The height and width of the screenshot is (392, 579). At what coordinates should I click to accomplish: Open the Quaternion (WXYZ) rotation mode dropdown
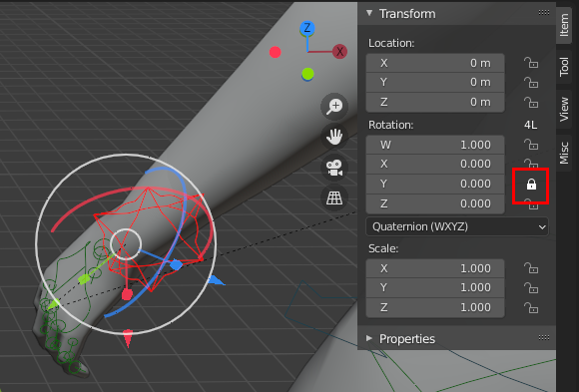[457, 226]
